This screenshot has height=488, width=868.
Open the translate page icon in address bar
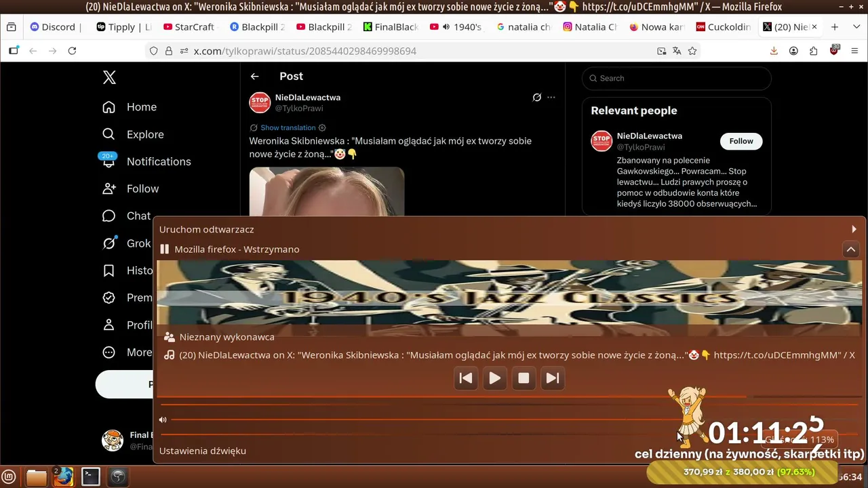[677, 51]
